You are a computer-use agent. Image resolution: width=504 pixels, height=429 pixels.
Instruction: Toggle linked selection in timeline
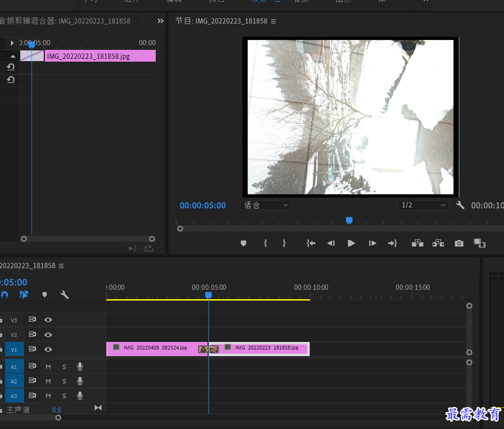point(24,294)
